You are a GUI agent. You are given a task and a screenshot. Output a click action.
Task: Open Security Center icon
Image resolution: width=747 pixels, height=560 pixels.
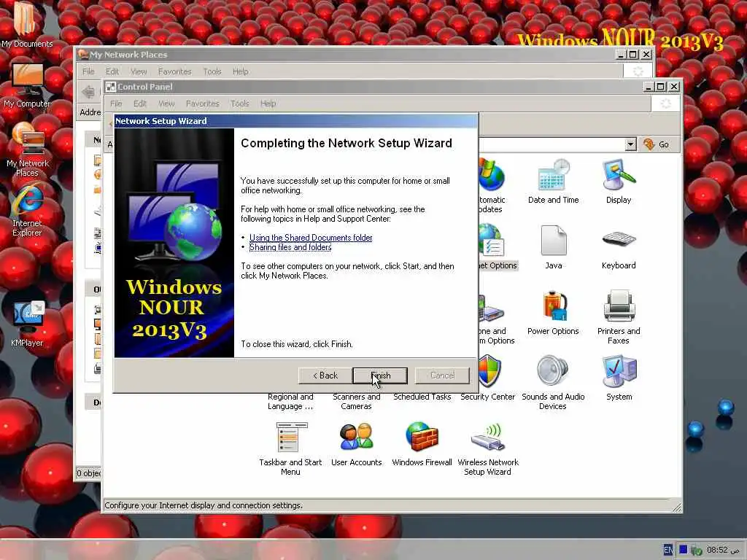488,378
